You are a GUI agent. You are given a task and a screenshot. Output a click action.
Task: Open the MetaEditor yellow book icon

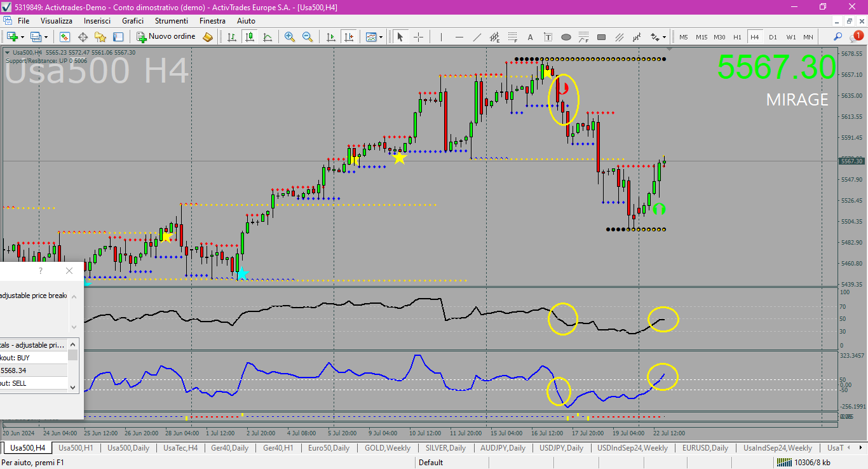[x=208, y=37]
